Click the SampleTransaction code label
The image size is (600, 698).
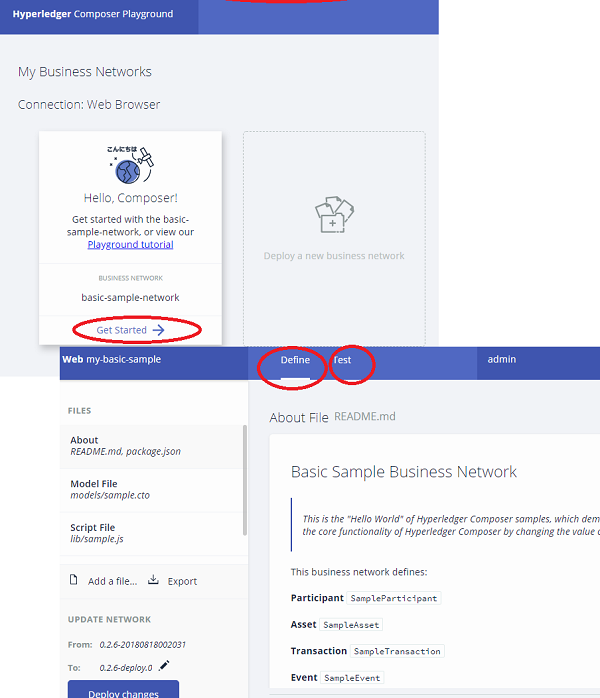pos(397,651)
